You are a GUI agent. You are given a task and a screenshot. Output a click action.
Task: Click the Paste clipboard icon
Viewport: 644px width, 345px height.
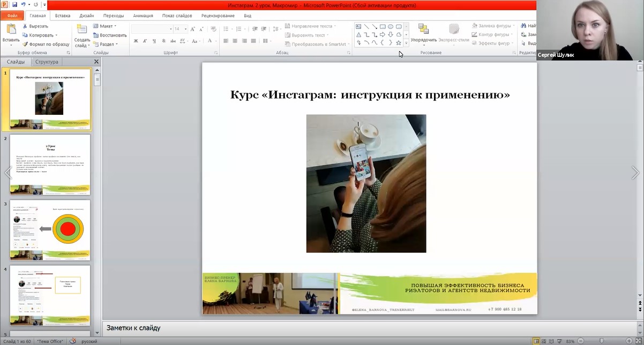[x=11, y=30]
